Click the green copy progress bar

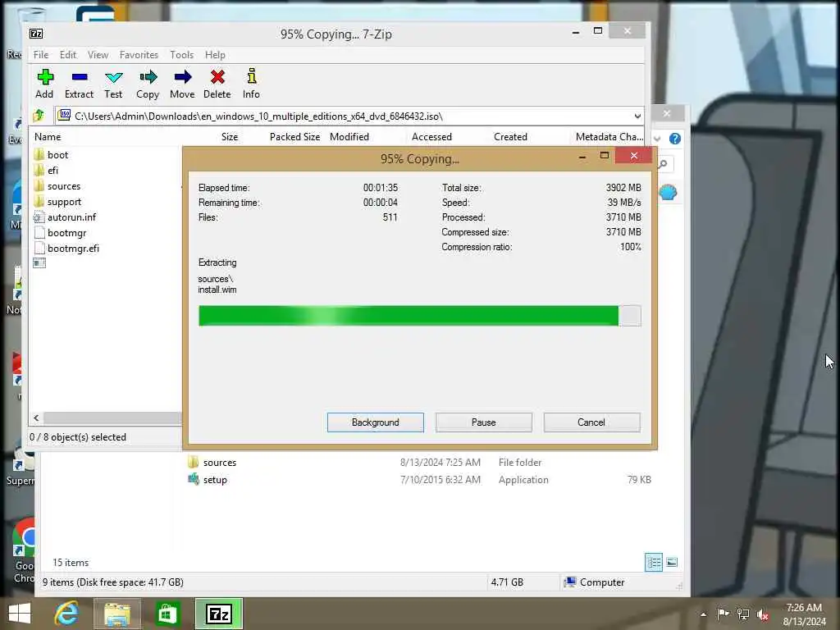click(419, 316)
